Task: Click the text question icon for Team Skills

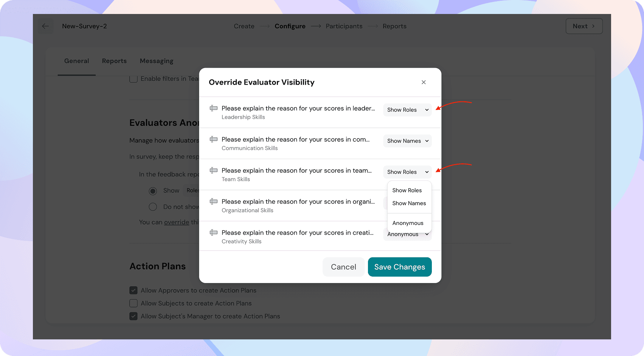Action: (x=214, y=170)
